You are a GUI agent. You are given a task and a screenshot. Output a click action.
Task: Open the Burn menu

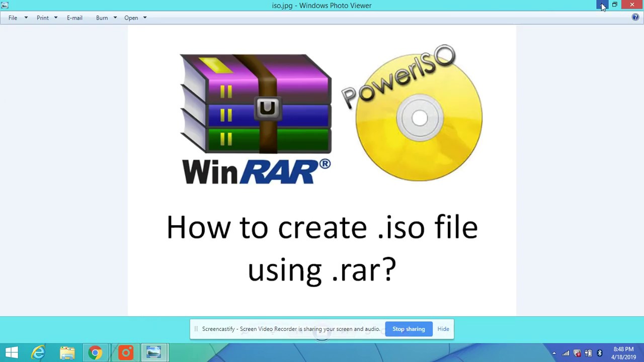102,18
